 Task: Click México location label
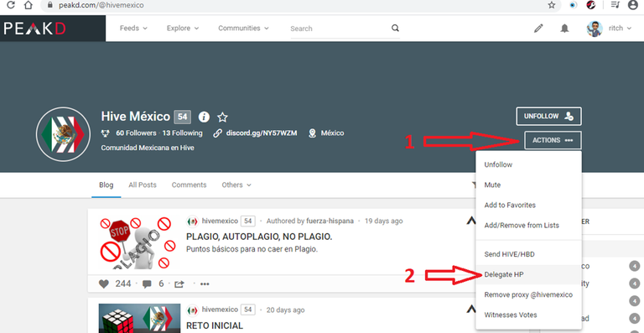[332, 133]
